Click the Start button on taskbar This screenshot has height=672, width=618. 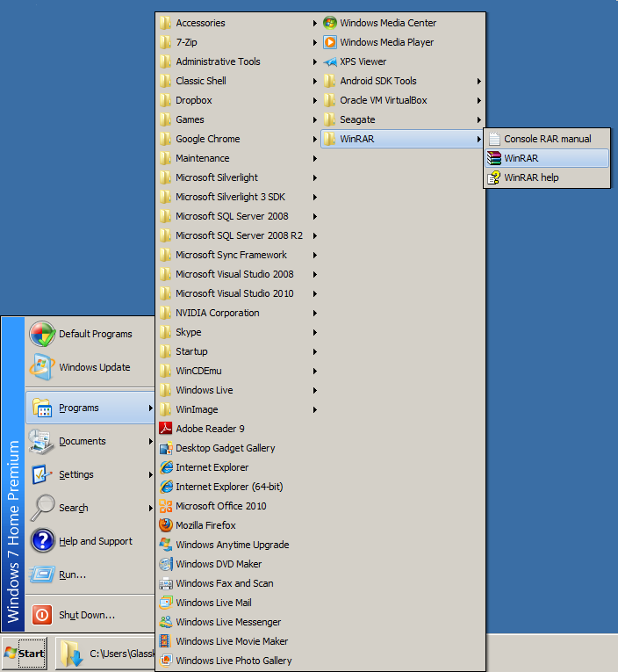(25, 654)
